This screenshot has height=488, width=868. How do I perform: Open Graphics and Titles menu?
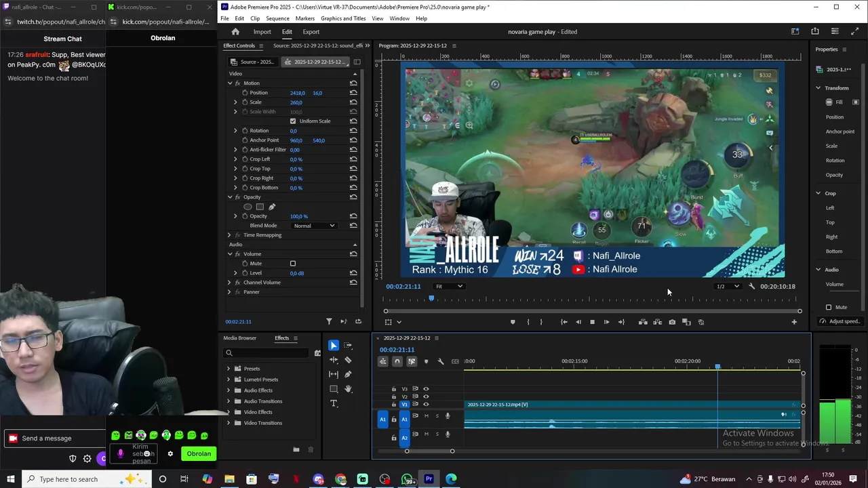[x=343, y=18]
